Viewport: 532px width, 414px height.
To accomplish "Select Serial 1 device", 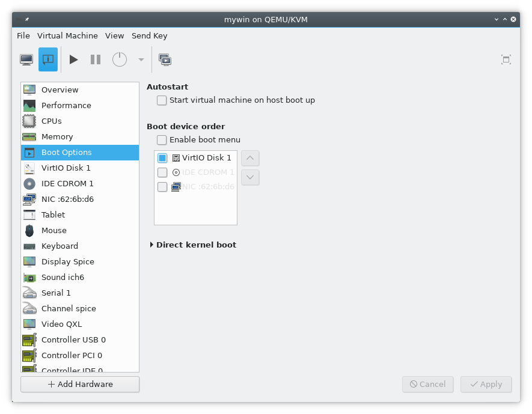I will tap(80, 293).
